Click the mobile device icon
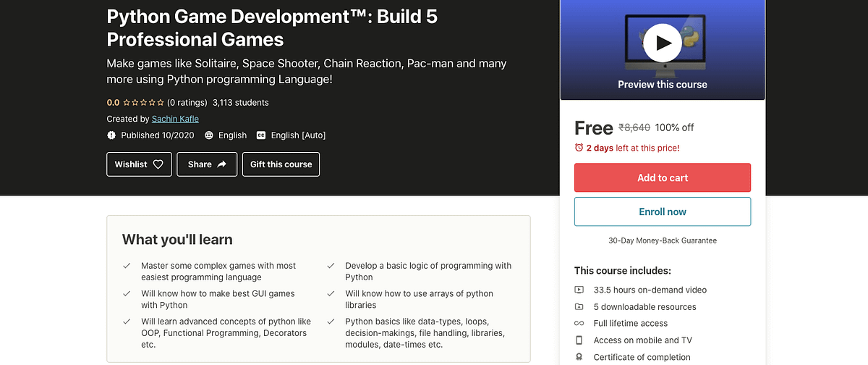The width and height of the screenshot is (868, 365). (579, 340)
